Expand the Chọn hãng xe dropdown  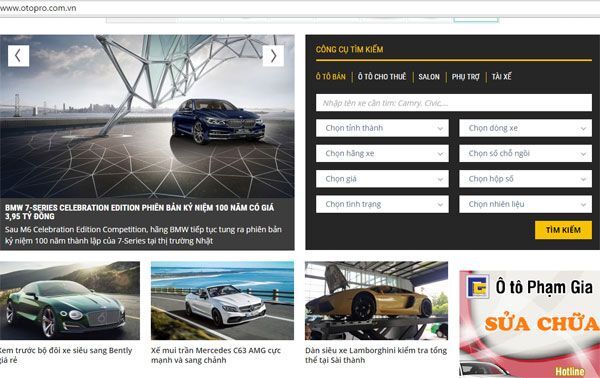point(382,153)
